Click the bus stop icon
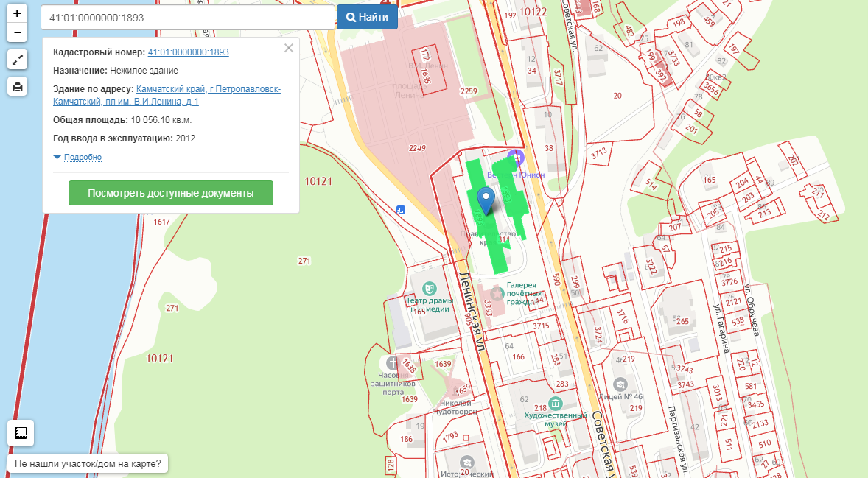868x478 pixels. point(400,209)
